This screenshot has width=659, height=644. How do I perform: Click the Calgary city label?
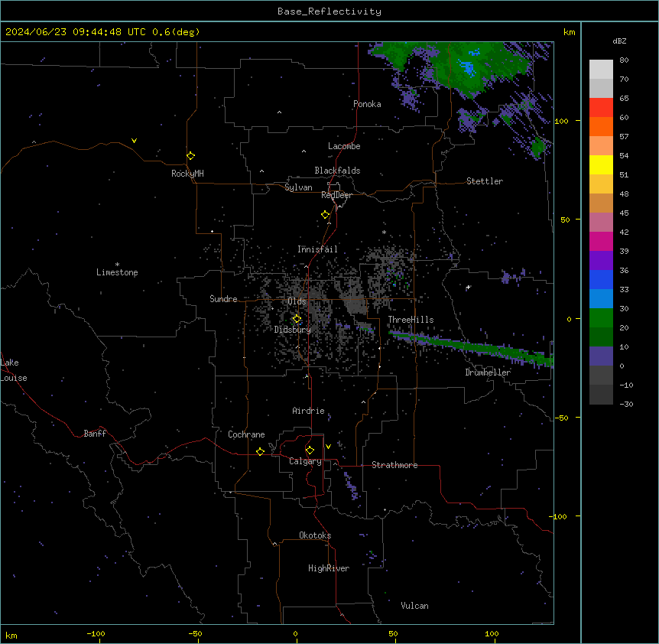point(305,461)
